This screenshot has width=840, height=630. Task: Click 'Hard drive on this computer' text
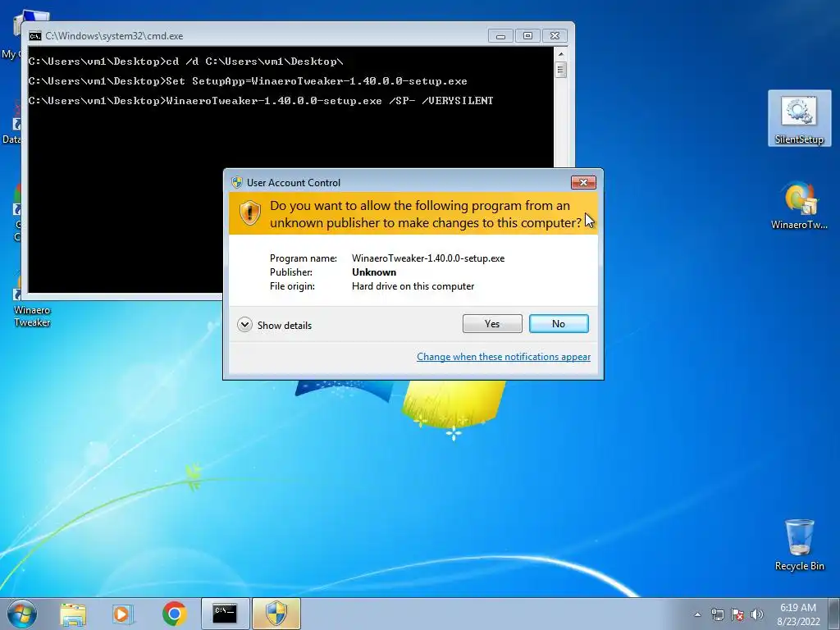(413, 286)
